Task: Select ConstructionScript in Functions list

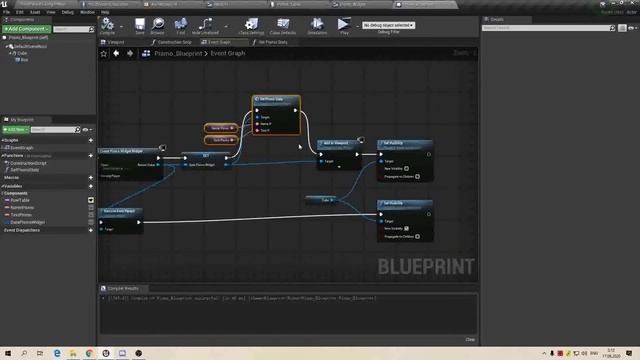Action: [28, 163]
